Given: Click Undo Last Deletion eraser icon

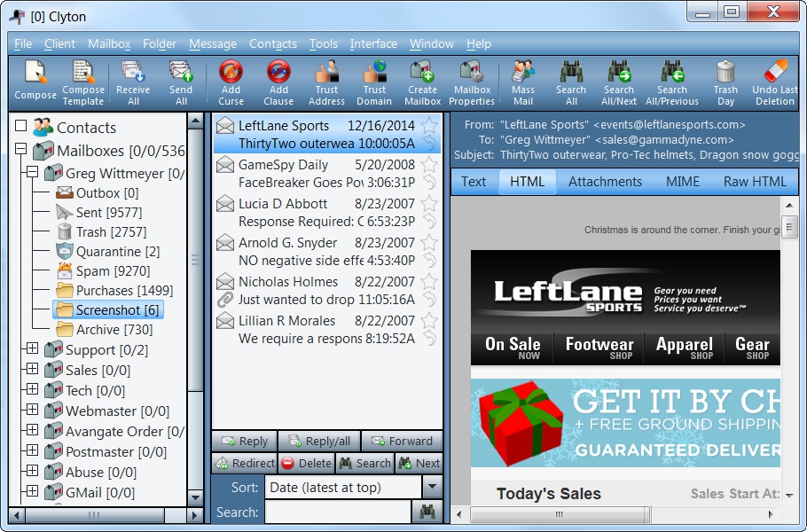Looking at the screenshot, I should (x=775, y=72).
